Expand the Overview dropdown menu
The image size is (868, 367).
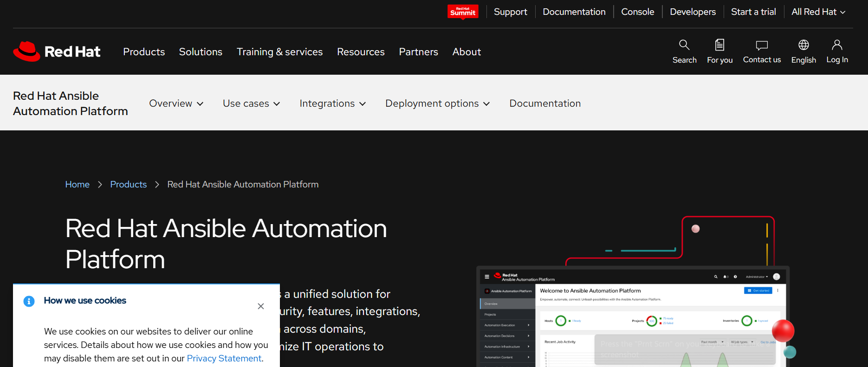(176, 103)
